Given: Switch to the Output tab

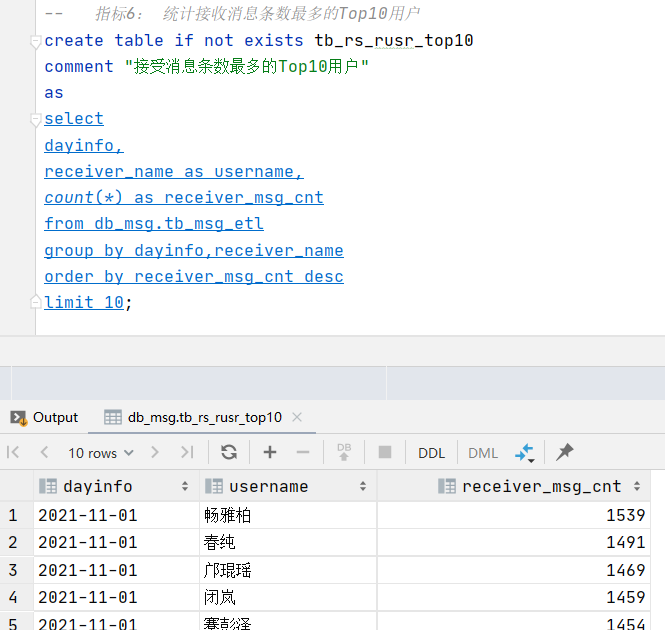Looking at the screenshot, I should point(44,417).
